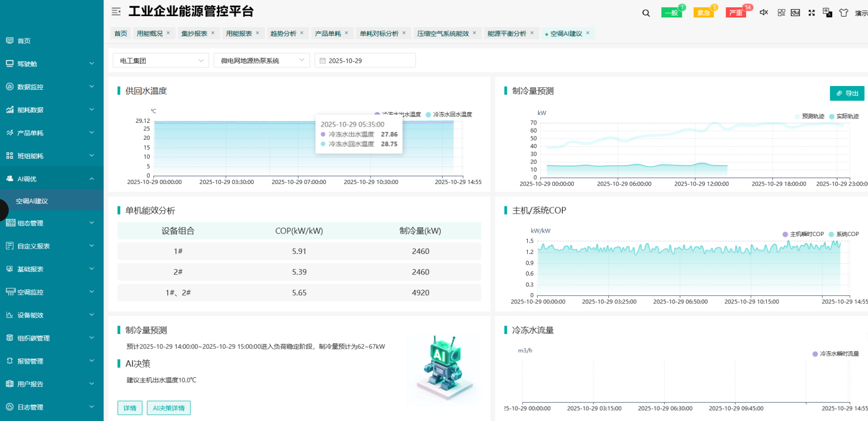The image size is (868, 421).
Task: Toggle 冷冻水回水温度 legend series
Action: click(x=449, y=115)
